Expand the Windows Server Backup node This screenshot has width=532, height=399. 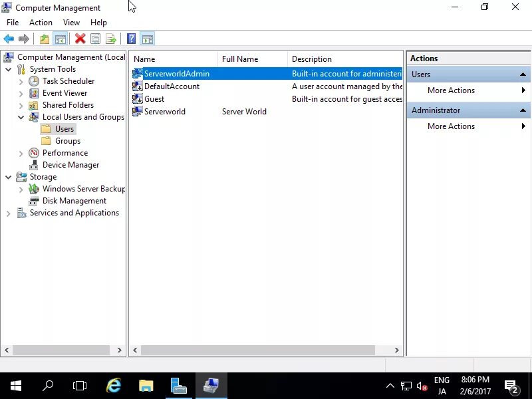click(21, 190)
